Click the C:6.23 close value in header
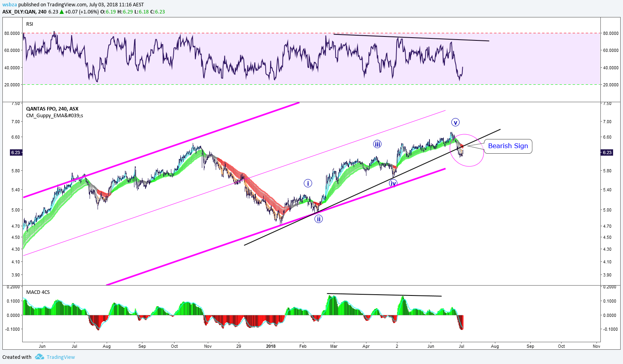The height and width of the screenshot is (364, 623). point(157,12)
